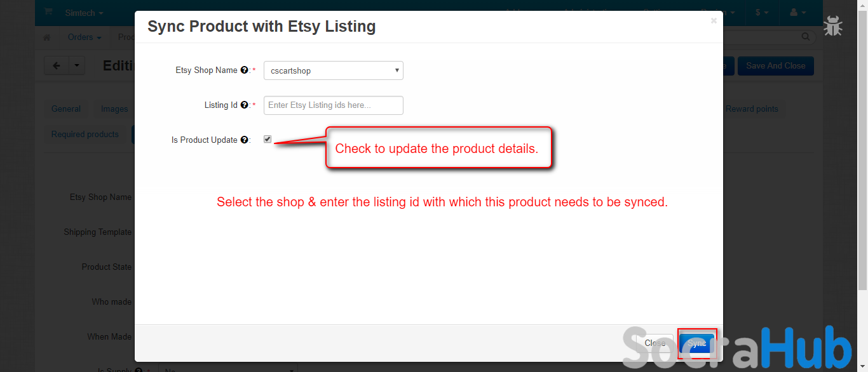This screenshot has width=868, height=372.
Task: Dismiss the dialog with the X button
Action: pos(714,21)
